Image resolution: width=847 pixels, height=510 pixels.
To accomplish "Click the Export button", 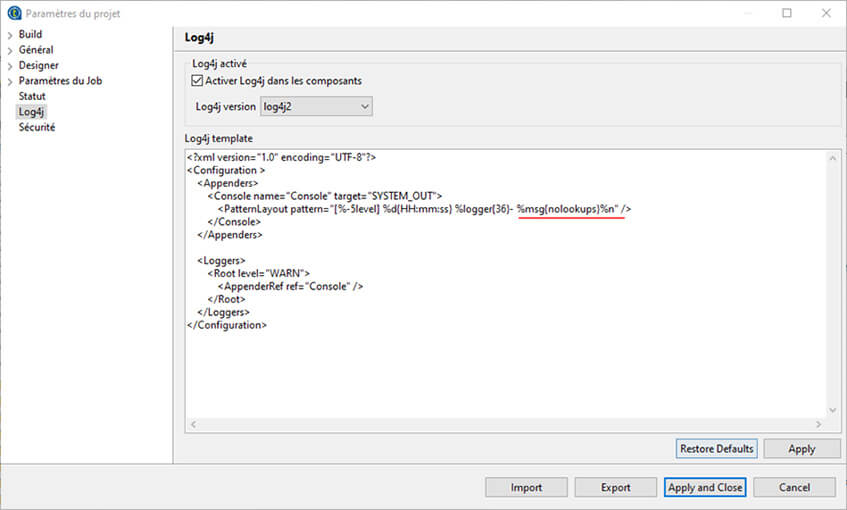I will coord(615,487).
